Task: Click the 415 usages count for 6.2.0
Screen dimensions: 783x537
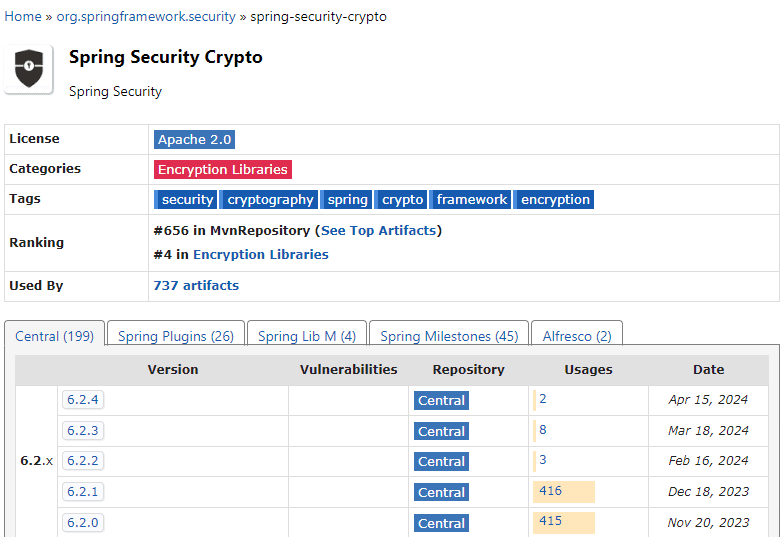Action: click(x=550, y=521)
